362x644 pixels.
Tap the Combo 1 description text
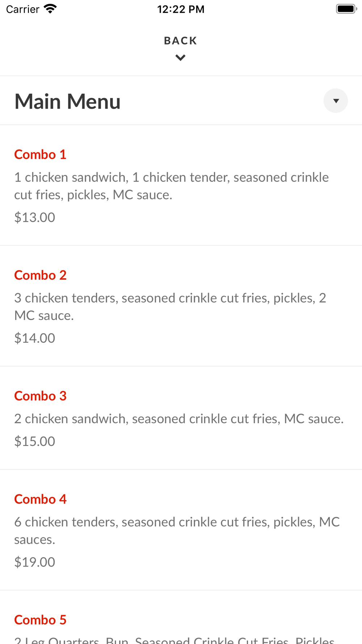click(x=172, y=186)
